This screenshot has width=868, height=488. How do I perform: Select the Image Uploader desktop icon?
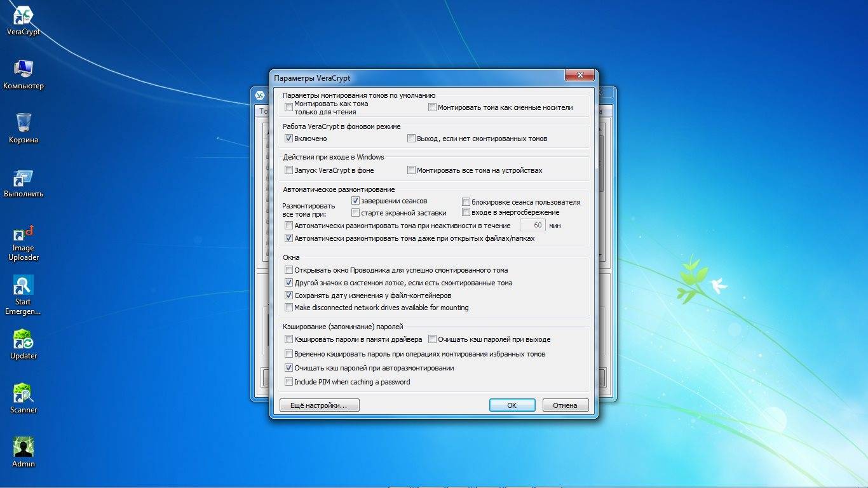pyautogui.click(x=24, y=242)
